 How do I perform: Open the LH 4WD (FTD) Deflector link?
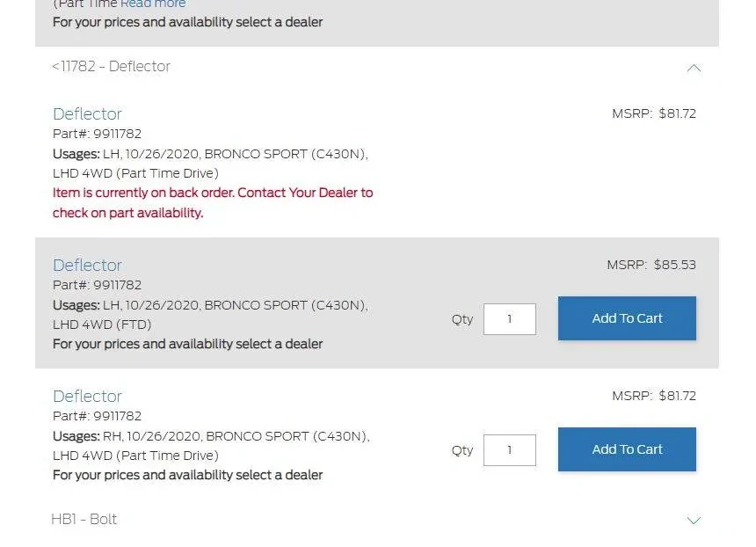[87, 265]
